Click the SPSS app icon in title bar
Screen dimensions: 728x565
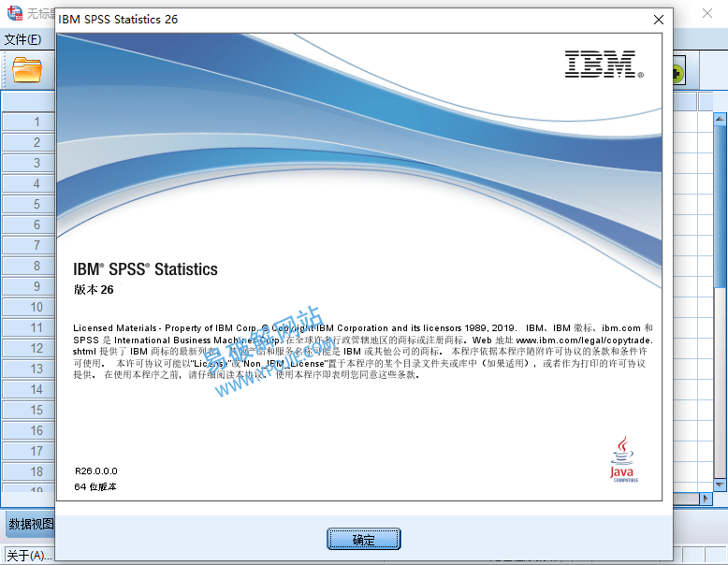14,12
